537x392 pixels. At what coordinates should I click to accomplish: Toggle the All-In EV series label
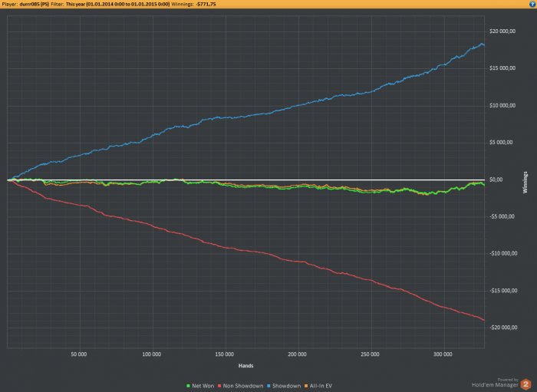(321, 386)
